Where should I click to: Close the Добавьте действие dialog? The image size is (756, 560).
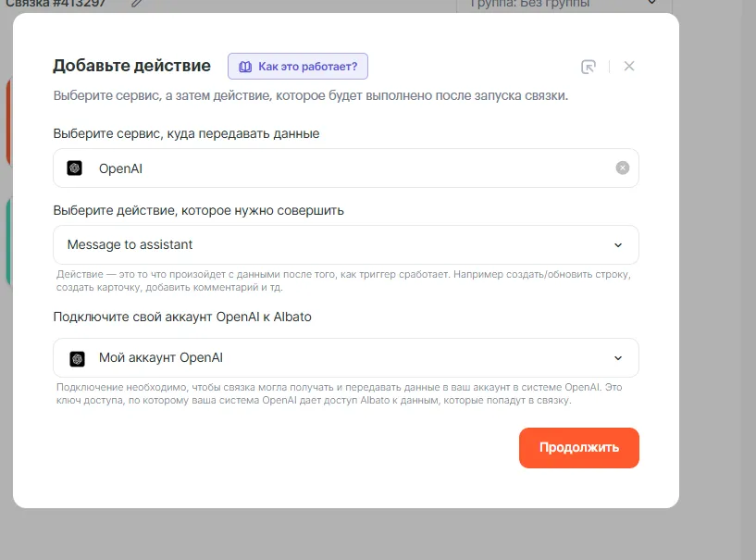click(629, 67)
